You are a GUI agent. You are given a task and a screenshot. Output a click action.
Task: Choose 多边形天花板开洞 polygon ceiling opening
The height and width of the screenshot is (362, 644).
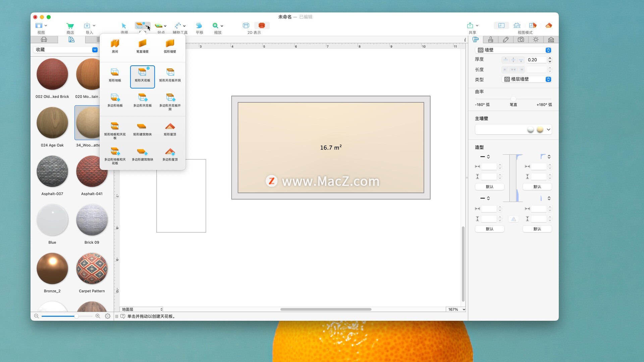170,102
